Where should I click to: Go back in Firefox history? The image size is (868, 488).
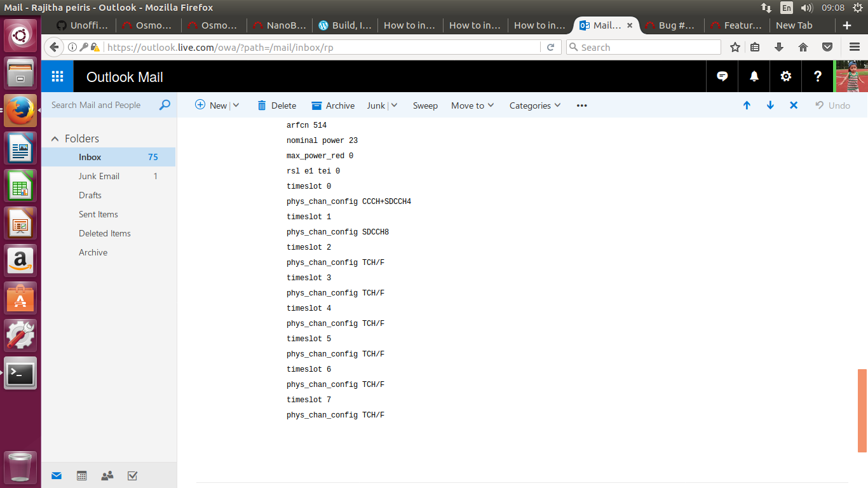pos(55,47)
